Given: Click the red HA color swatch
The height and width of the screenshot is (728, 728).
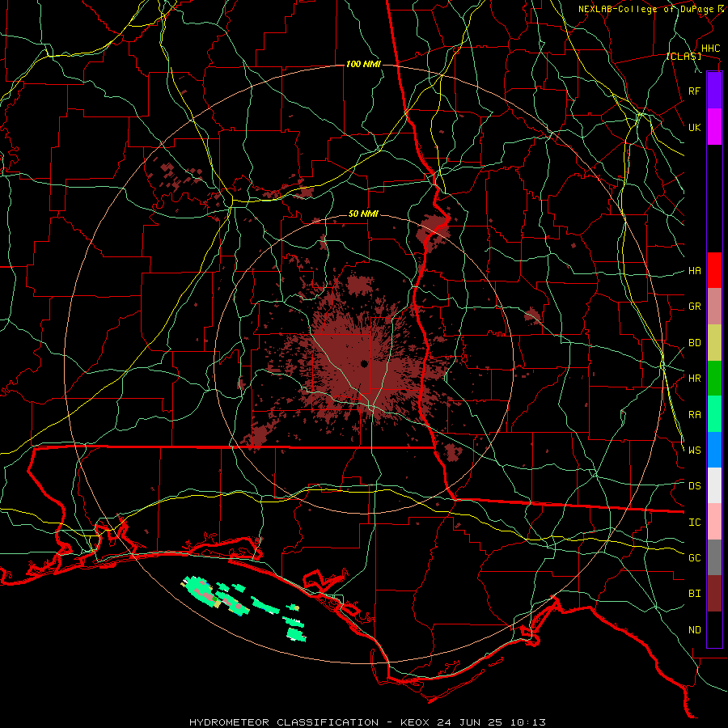Looking at the screenshot, I should click(714, 270).
